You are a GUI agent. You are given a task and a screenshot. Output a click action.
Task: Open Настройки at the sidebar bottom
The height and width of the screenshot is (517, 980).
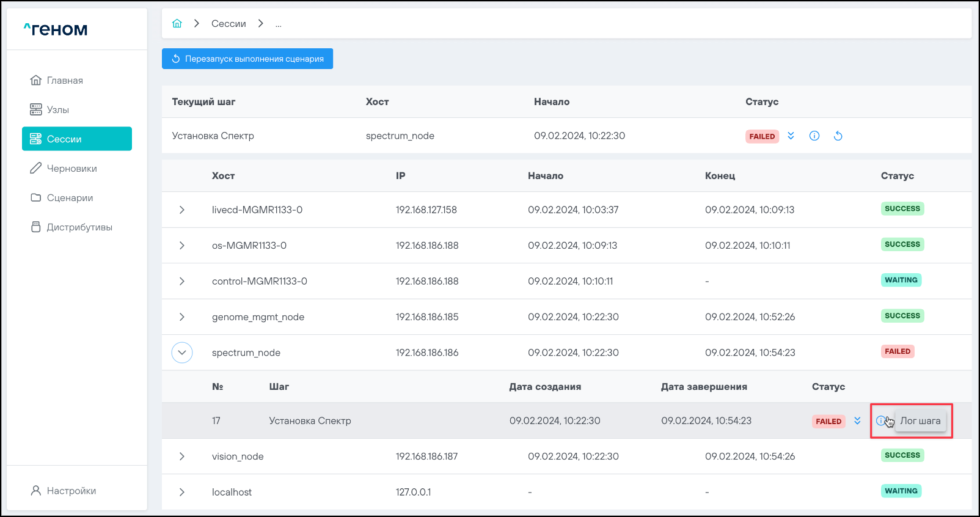71,491
